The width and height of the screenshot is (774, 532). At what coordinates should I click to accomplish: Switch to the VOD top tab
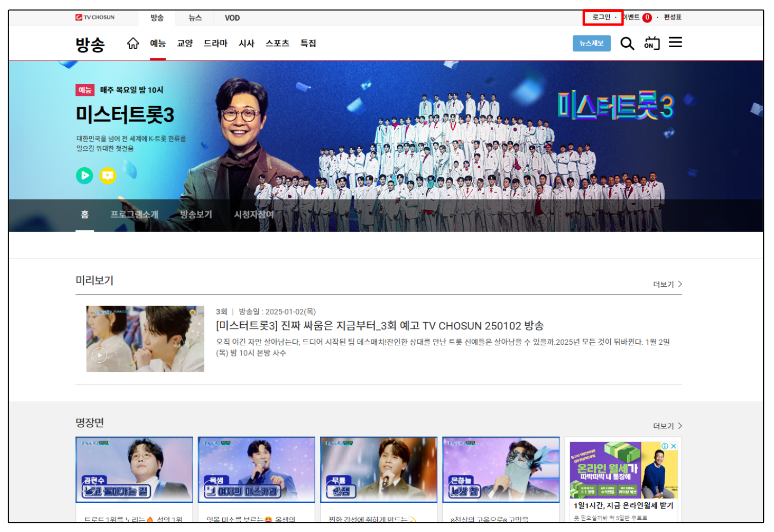click(232, 17)
